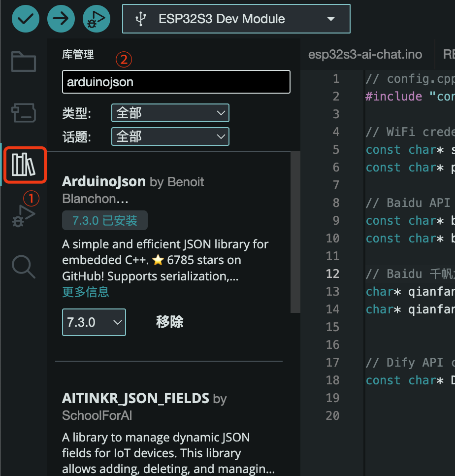Click the Verify sketch checkmark icon
Screen dimensions: 455x476
25,18
